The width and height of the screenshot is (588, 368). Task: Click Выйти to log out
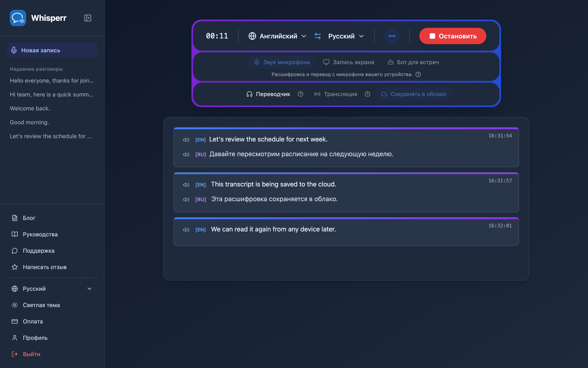52,354
